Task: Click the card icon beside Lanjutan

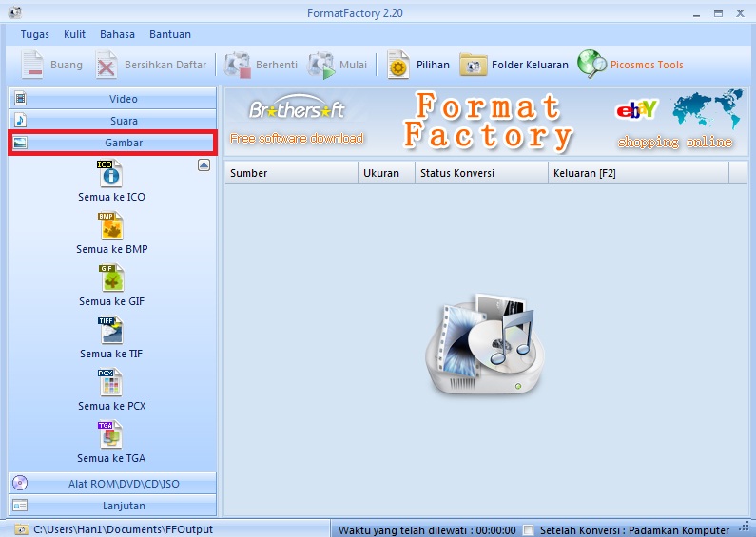Action: [20, 506]
